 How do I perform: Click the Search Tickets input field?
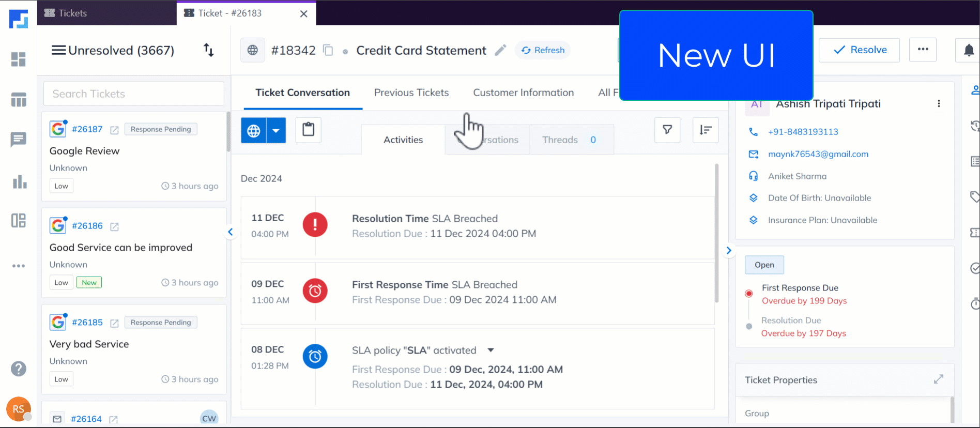[134, 94]
